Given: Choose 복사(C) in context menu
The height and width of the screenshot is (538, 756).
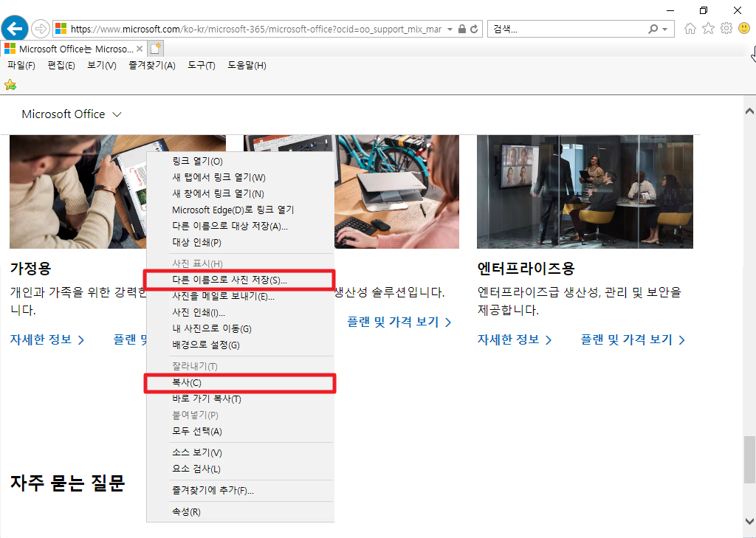Looking at the screenshot, I should pos(240,383).
